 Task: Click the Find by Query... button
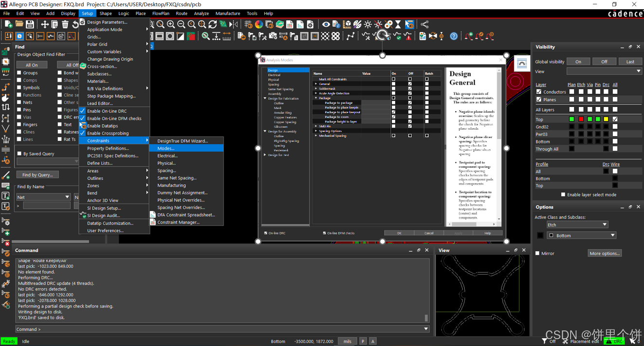[x=37, y=174]
